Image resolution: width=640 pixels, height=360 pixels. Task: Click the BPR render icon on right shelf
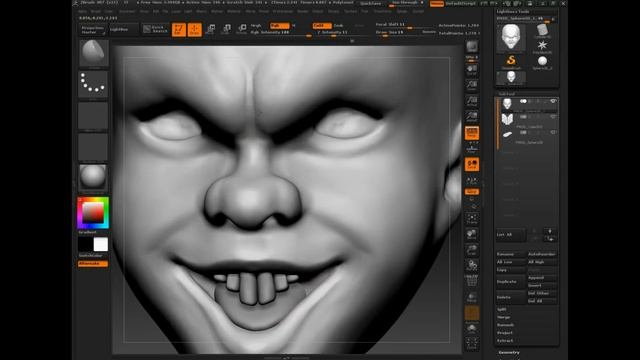tap(472, 46)
